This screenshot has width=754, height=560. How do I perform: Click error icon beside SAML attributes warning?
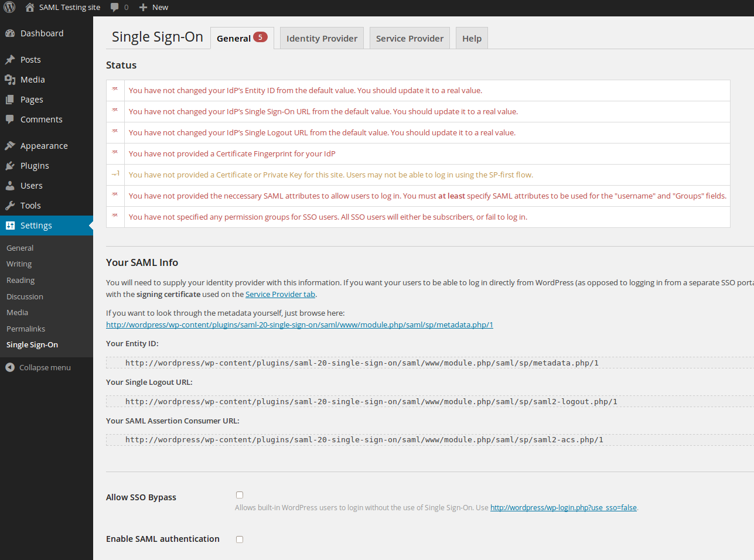pyautogui.click(x=115, y=194)
